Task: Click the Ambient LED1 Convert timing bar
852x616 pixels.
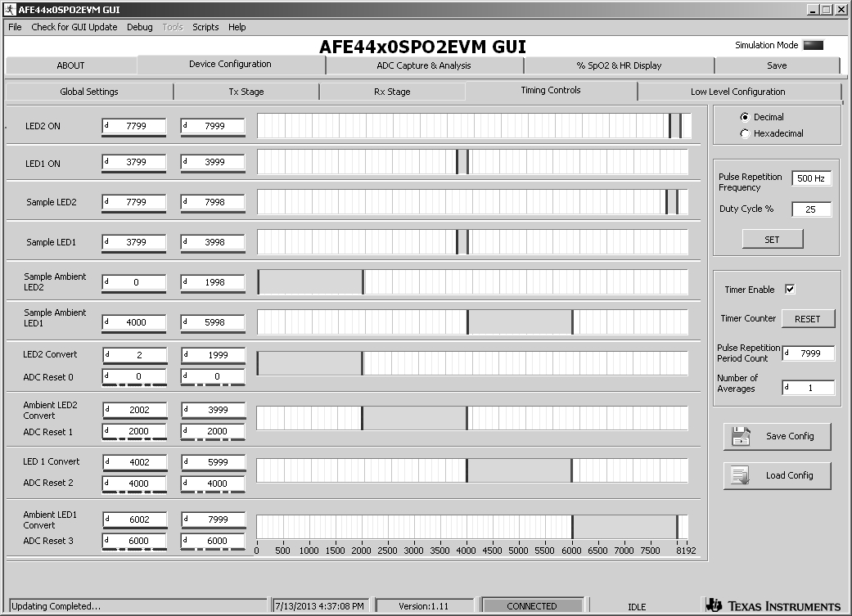Action: click(472, 527)
